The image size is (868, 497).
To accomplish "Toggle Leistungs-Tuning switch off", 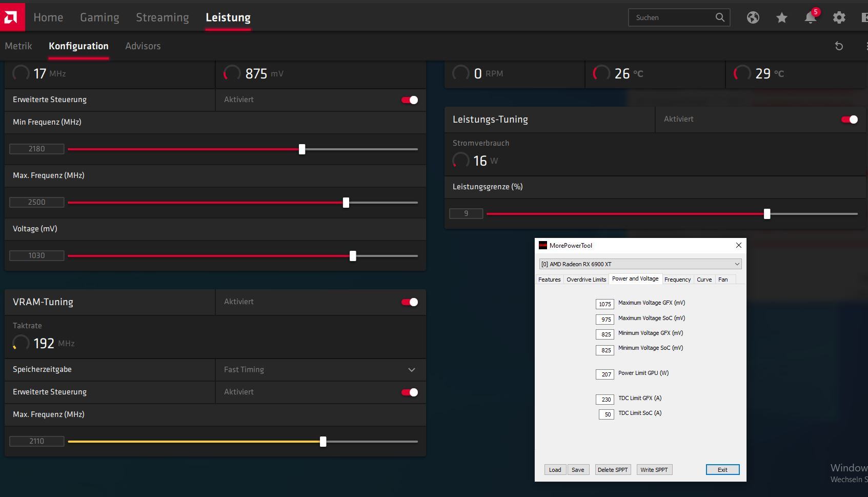I will pyautogui.click(x=850, y=120).
